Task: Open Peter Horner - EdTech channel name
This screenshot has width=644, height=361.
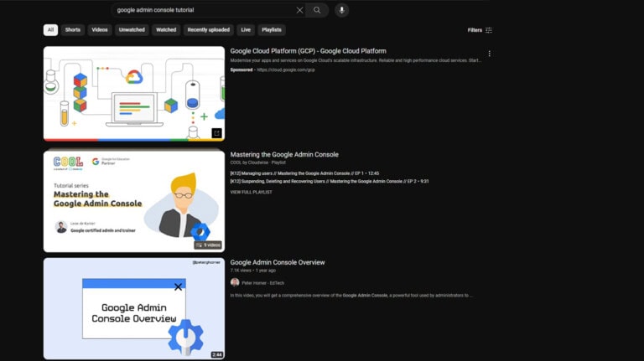Action: tap(262, 283)
